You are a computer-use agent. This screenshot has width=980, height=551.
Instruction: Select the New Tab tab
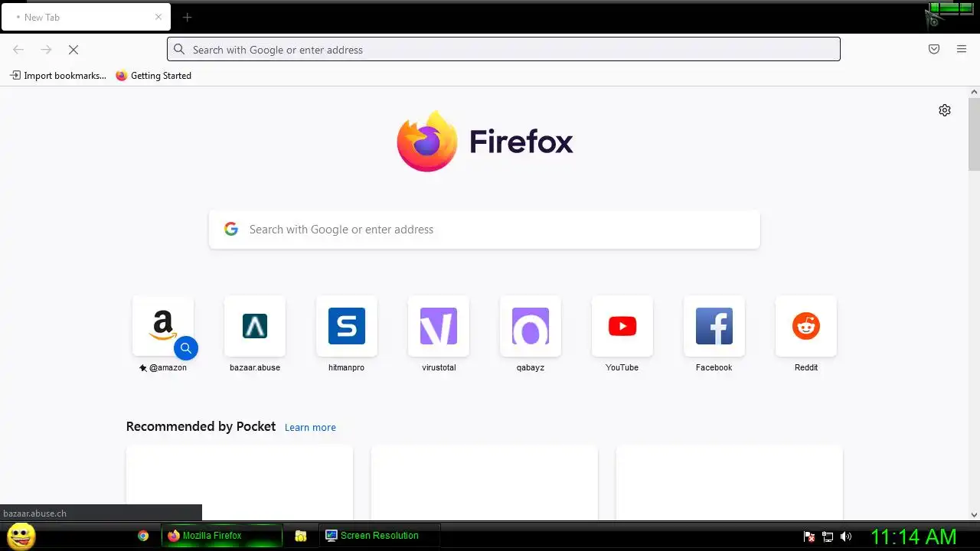pos(86,17)
